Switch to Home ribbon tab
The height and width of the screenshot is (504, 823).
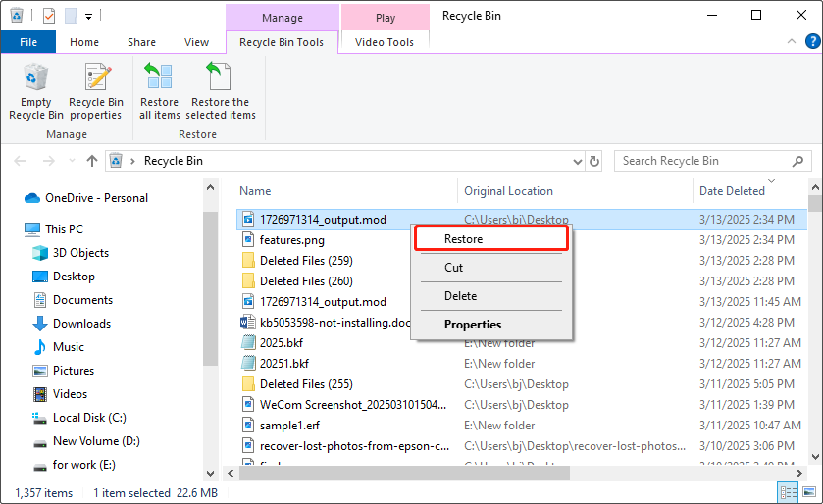click(84, 42)
